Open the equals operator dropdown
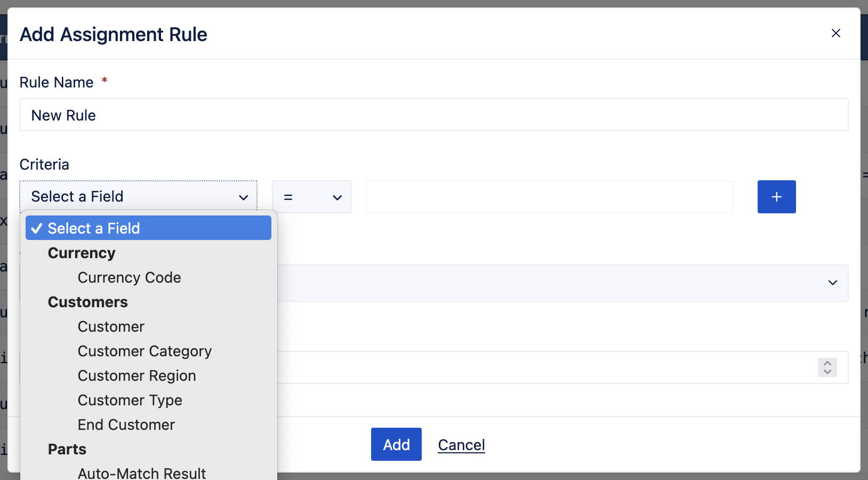 point(311,197)
